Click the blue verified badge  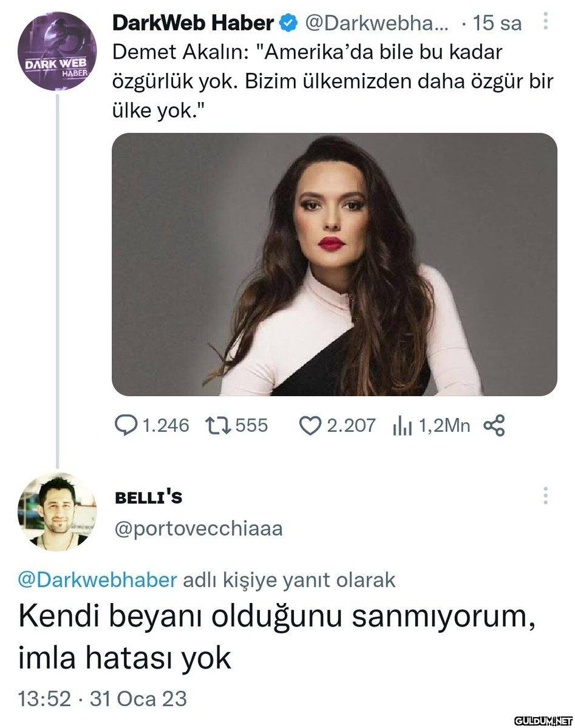click(x=289, y=24)
